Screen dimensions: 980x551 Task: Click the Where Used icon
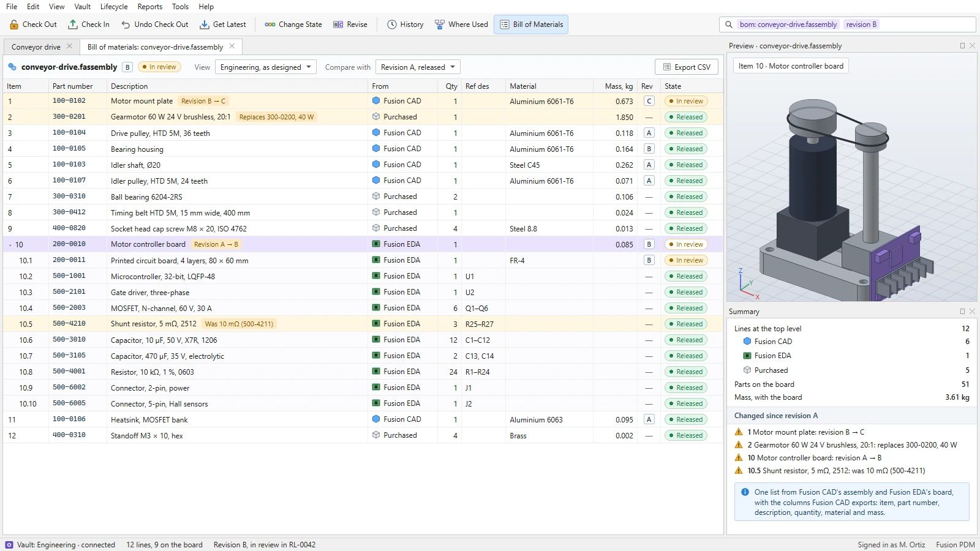click(x=440, y=24)
